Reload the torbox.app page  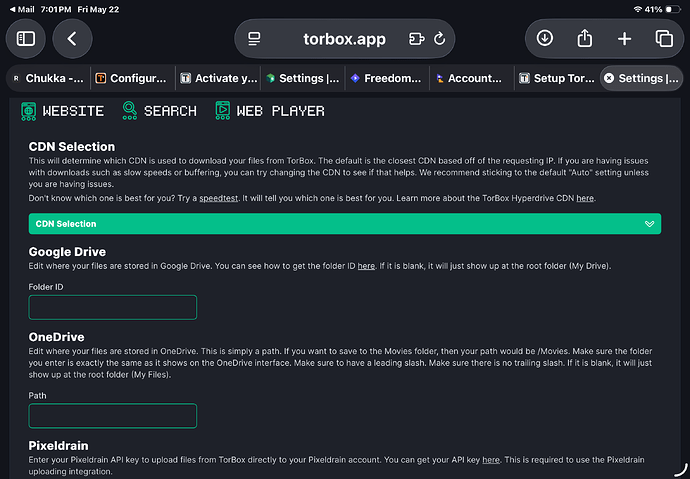[439, 39]
